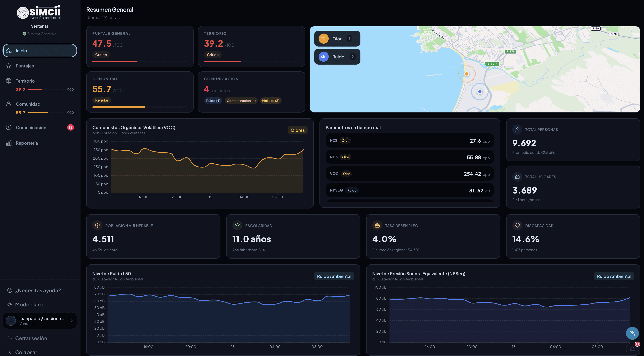
Task: Collapse the sidebar with Colapsar
Action: [x=26, y=352]
